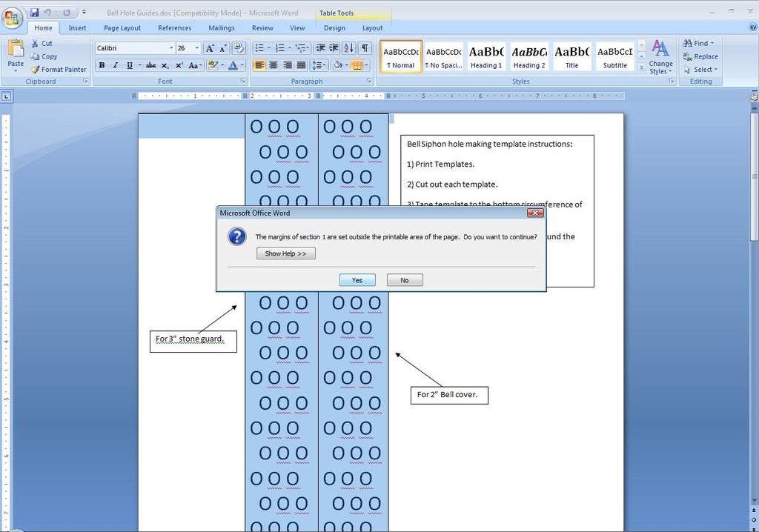Open the Calibri font name dropdown
759x532 pixels.
click(171, 48)
